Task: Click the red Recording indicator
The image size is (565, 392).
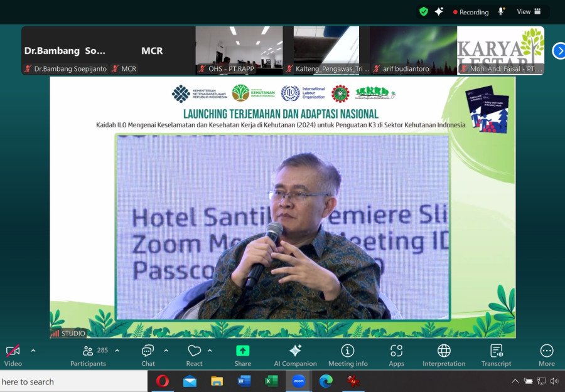Action: pos(471,12)
